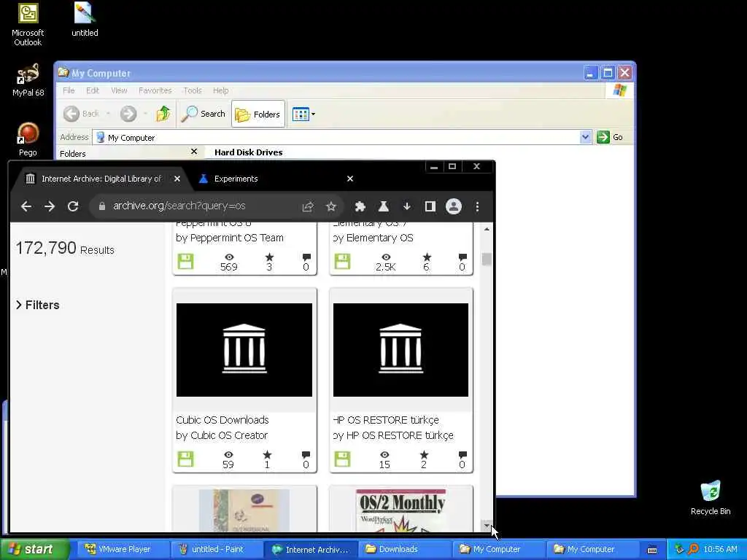Screen dimensions: 747x560
Task: Open Chrome profile avatar
Action: click(454, 206)
